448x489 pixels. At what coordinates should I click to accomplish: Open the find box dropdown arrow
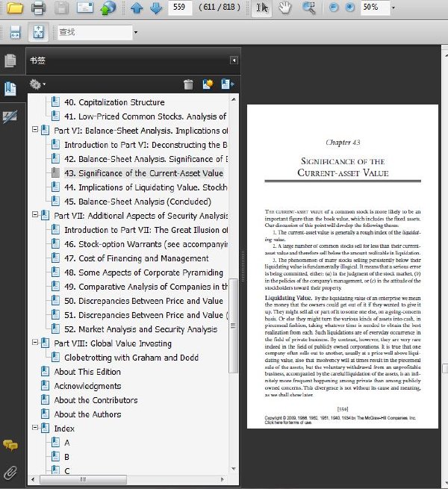pyautogui.click(x=135, y=32)
